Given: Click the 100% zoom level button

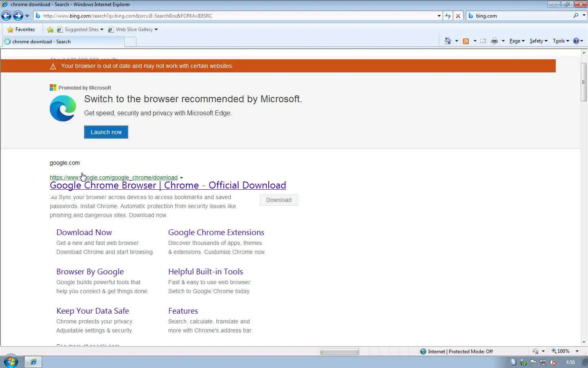Looking at the screenshot, I should click(x=561, y=351).
